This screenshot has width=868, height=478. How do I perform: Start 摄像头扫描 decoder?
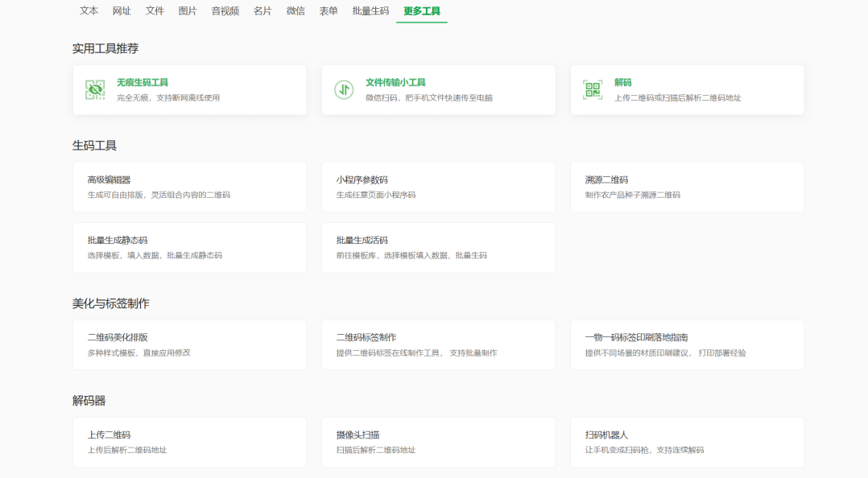[x=438, y=442]
